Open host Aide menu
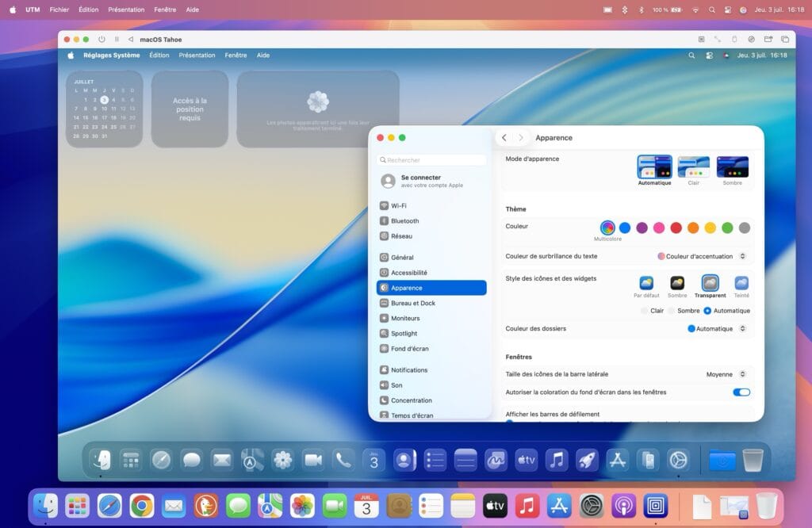The width and height of the screenshot is (812, 528). pos(192,10)
